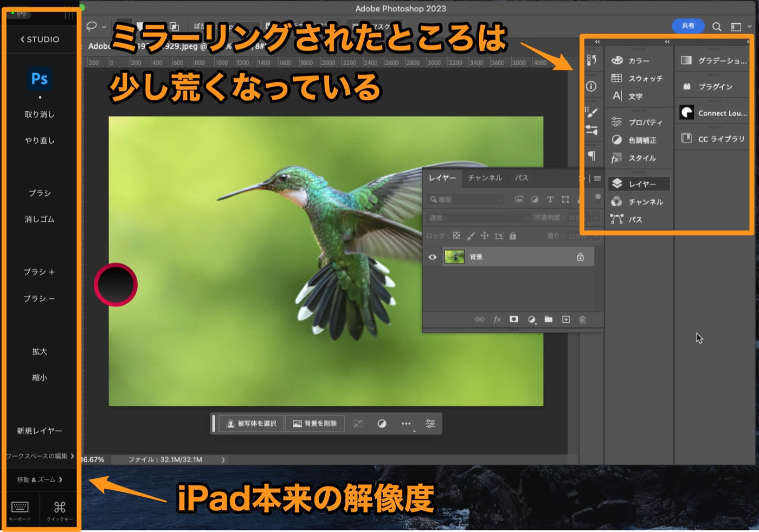Open the Swatches (スウォッチ) panel

point(637,79)
